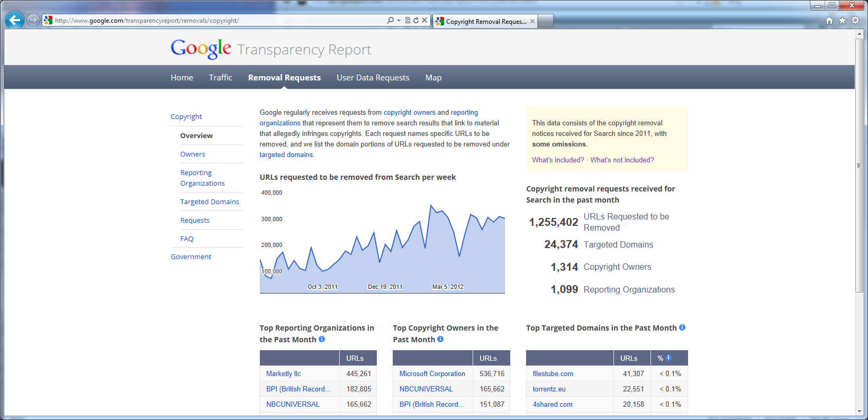Click the page scrollbar up arrow
This screenshot has width=868, height=420.
point(860,34)
